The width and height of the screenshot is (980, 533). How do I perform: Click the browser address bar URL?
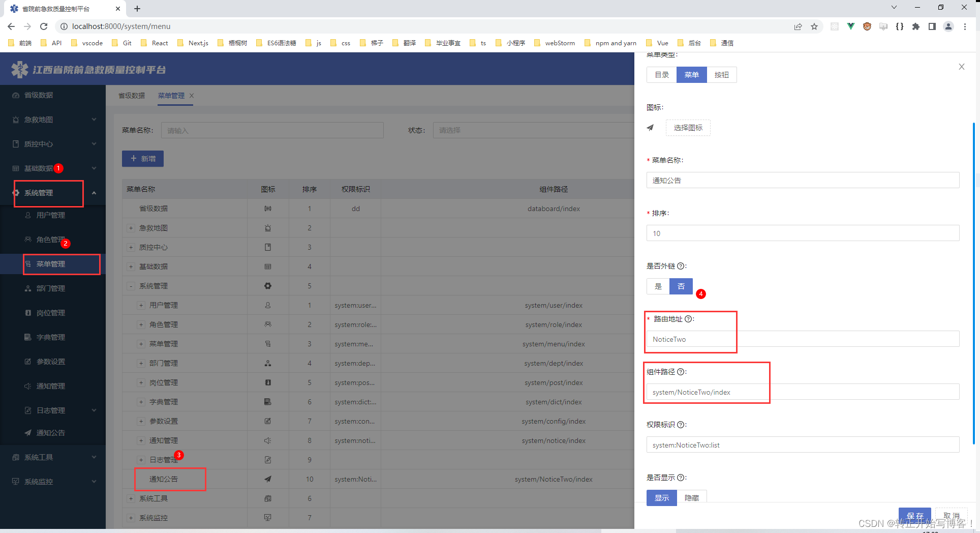pos(121,26)
